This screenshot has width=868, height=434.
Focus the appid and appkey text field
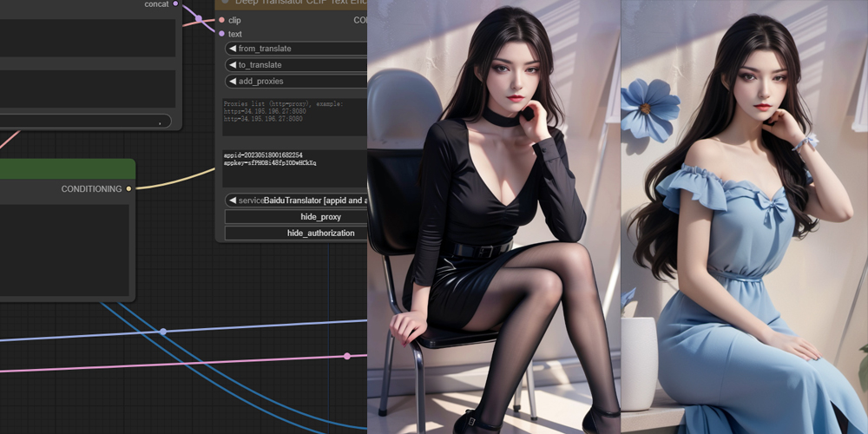pyautogui.click(x=294, y=168)
